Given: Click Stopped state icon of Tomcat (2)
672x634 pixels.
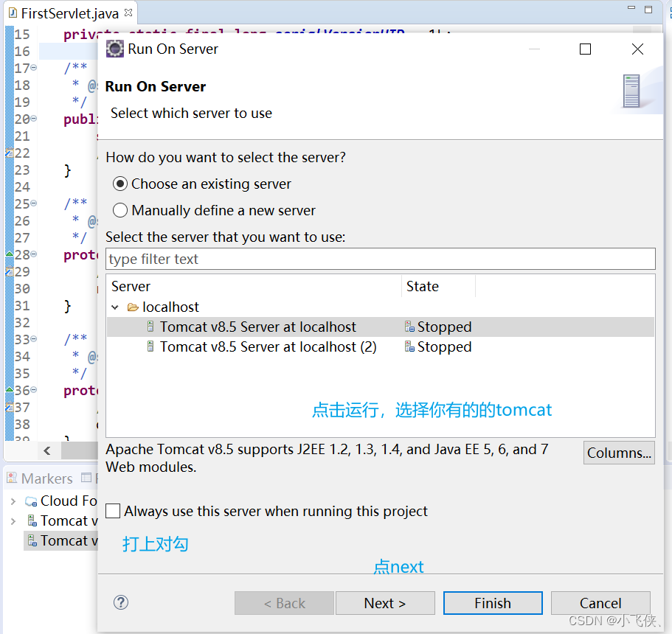Looking at the screenshot, I should [x=409, y=346].
